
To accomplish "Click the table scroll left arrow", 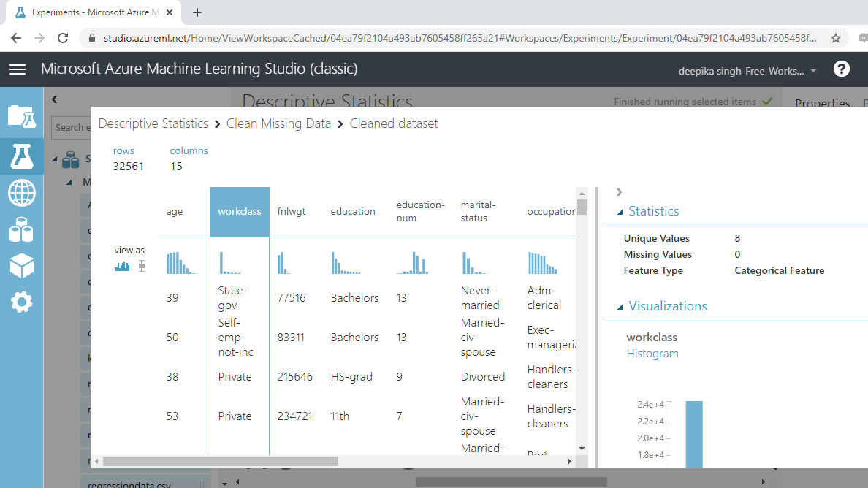I will tap(97, 461).
